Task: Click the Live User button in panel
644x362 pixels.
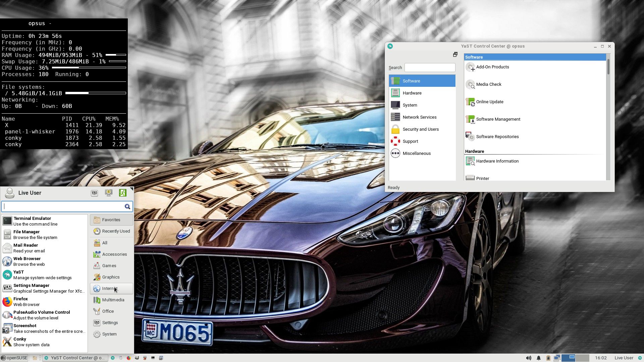Action: coord(624,358)
